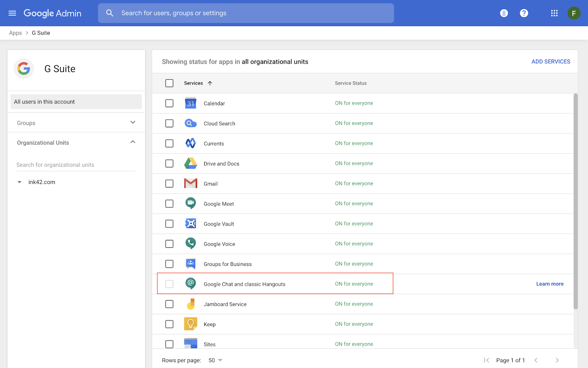Click the Gmail envelope icon
The width and height of the screenshot is (588, 368).
coord(190,183)
